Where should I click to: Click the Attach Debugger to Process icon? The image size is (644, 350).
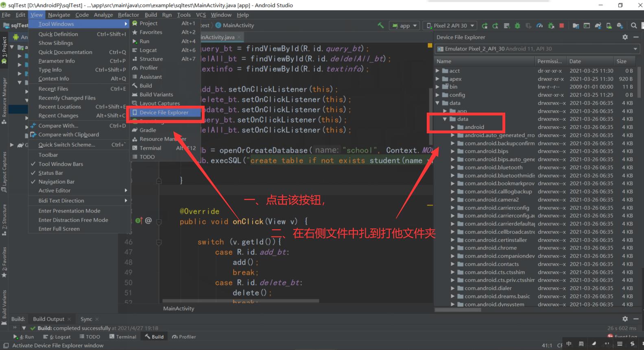coord(551,26)
